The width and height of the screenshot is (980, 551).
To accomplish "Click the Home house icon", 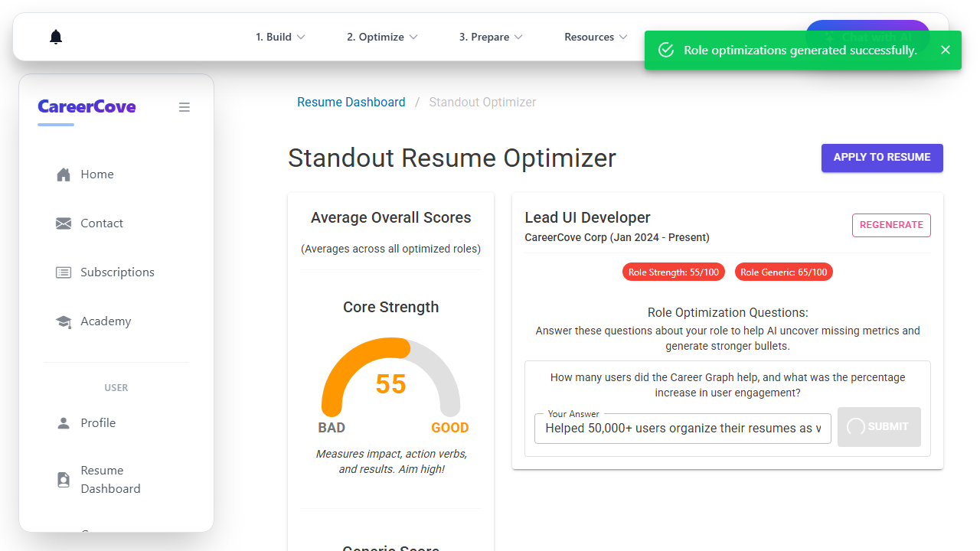I will tap(64, 174).
